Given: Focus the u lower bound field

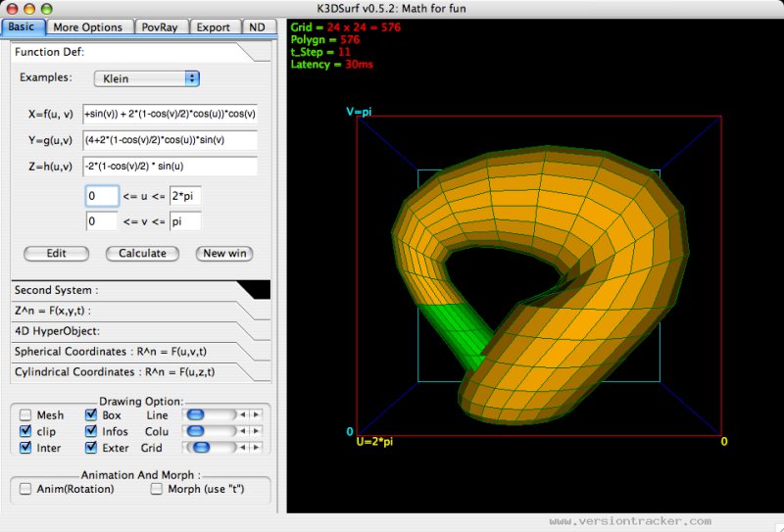Looking at the screenshot, I should 102,196.
